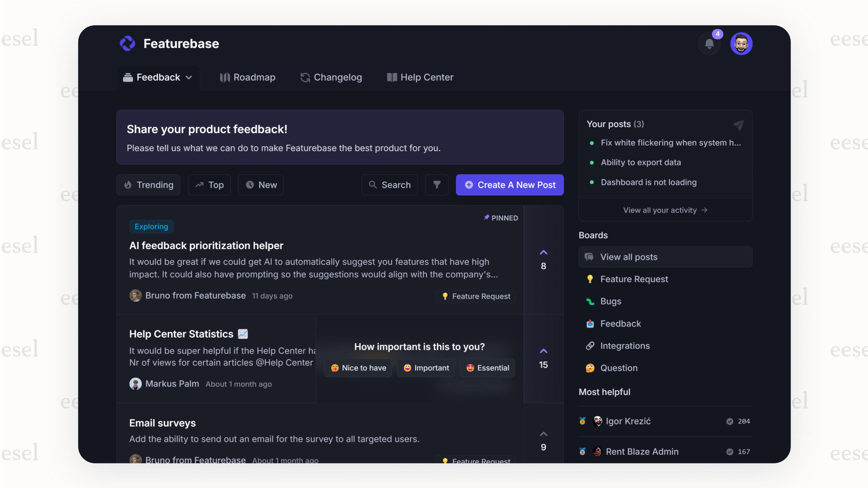
Task: Select the Trending flame icon filter
Action: 127,185
